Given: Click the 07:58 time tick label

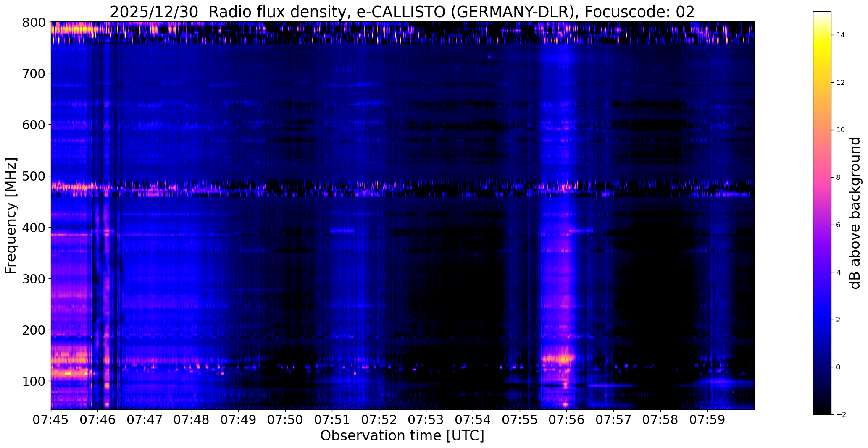Looking at the screenshot, I should pyautogui.click(x=661, y=420).
